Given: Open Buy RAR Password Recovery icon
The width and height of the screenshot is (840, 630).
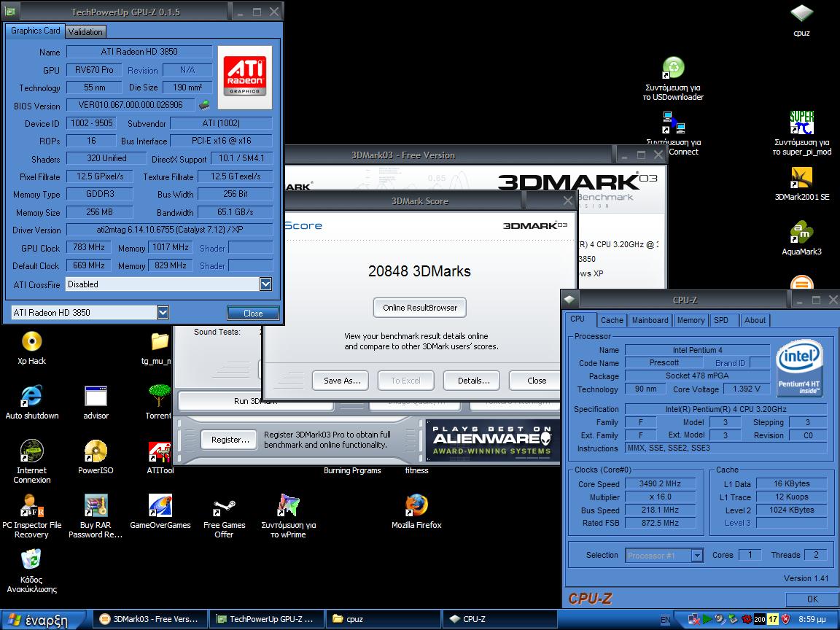Looking at the screenshot, I should point(96,505).
